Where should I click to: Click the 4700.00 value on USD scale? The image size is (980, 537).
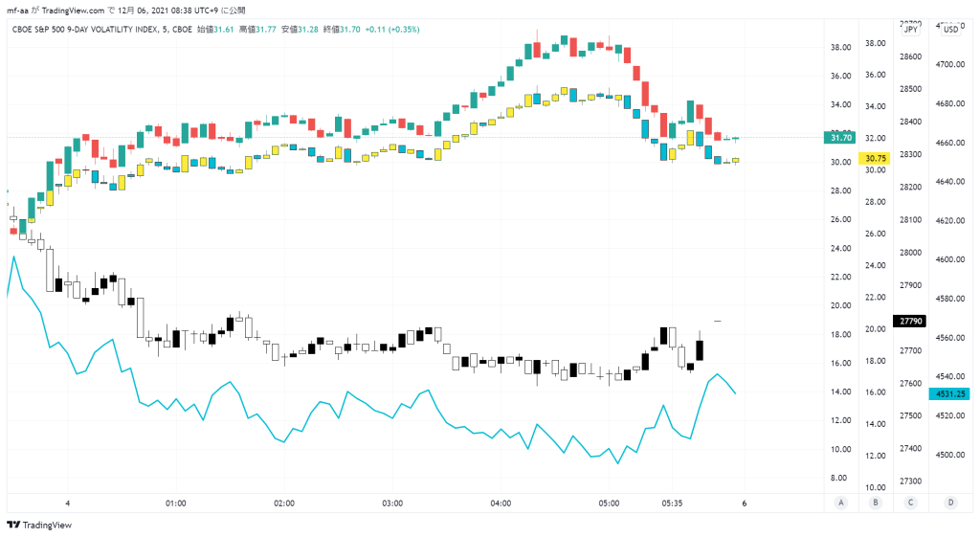click(x=950, y=64)
